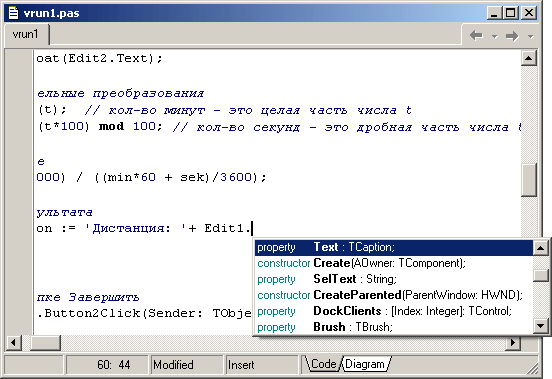Click the editor vertical scrollbar thumb
Image resolution: width=552 pixels, height=379 pixels.
(529, 180)
